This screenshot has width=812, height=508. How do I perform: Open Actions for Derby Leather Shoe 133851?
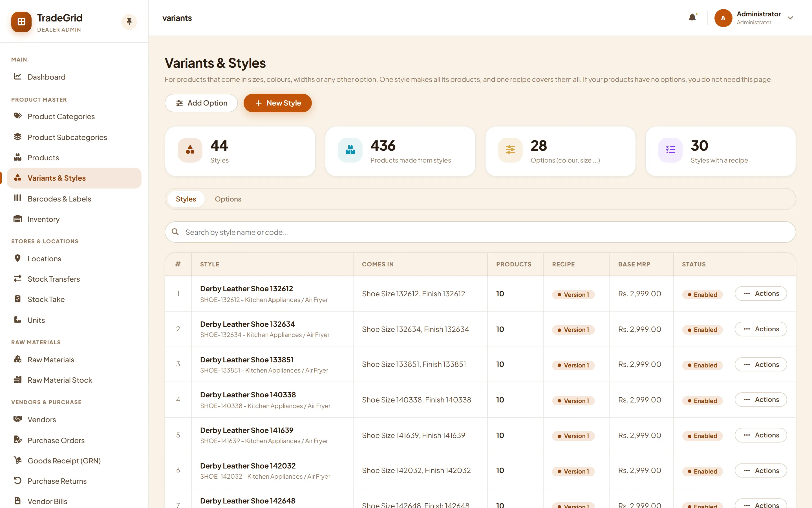pos(761,364)
